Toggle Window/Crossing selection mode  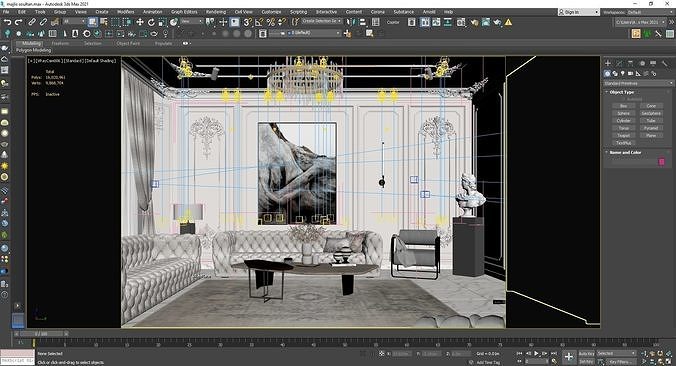pos(126,22)
